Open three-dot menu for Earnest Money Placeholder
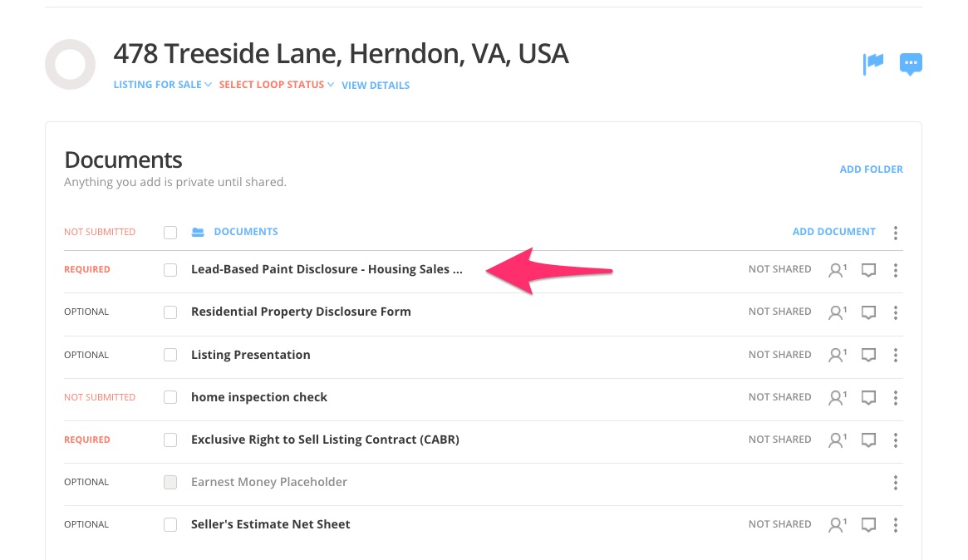Screen dimensions: 968x560 pyautogui.click(x=895, y=482)
